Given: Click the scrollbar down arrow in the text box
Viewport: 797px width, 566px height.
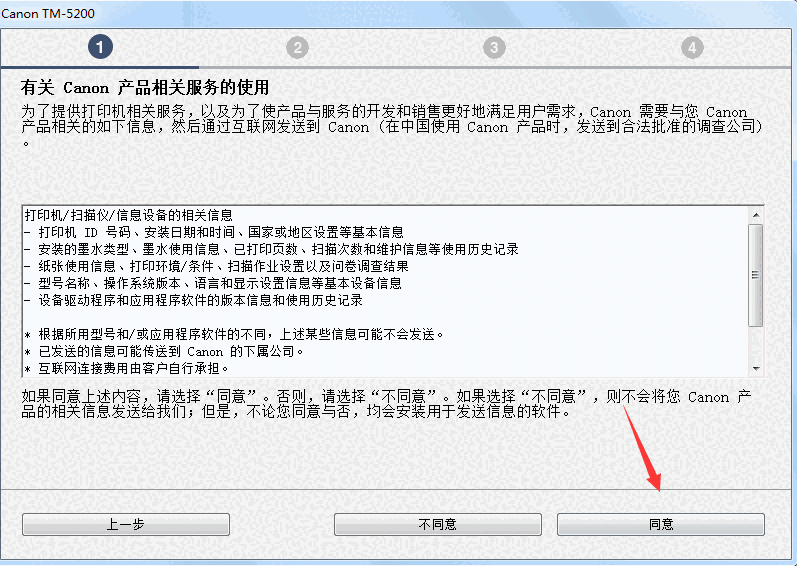Looking at the screenshot, I should [x=756, y=368].
